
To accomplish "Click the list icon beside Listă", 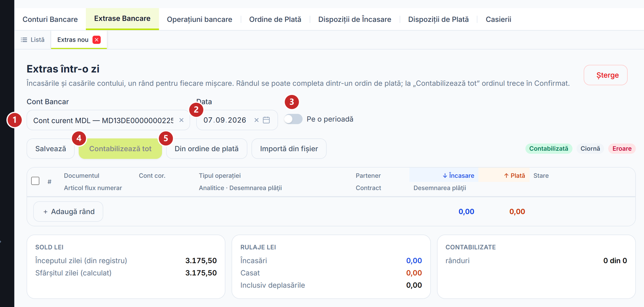I will [x=24, y=40].
